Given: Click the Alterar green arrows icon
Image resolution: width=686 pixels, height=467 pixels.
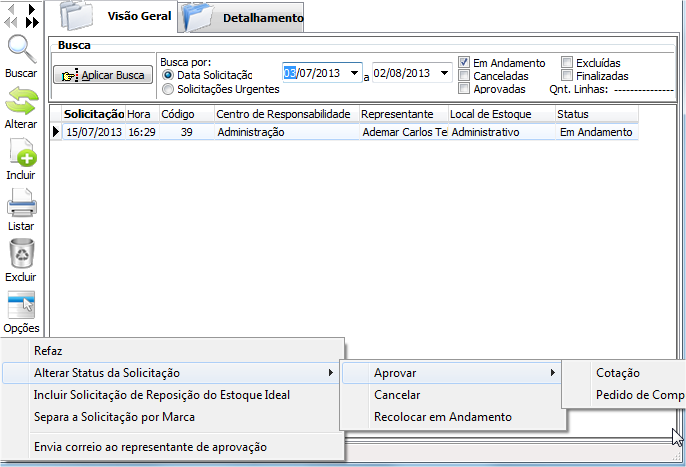Looking at the screenshot, I should 21,104.
